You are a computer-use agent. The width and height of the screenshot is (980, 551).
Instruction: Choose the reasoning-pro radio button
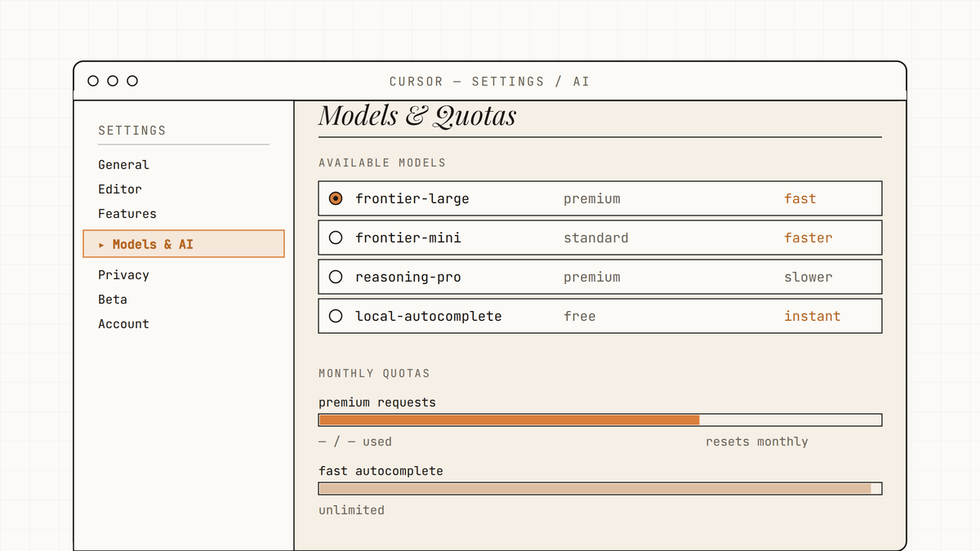pyautogui.click(x=335, y=277)
